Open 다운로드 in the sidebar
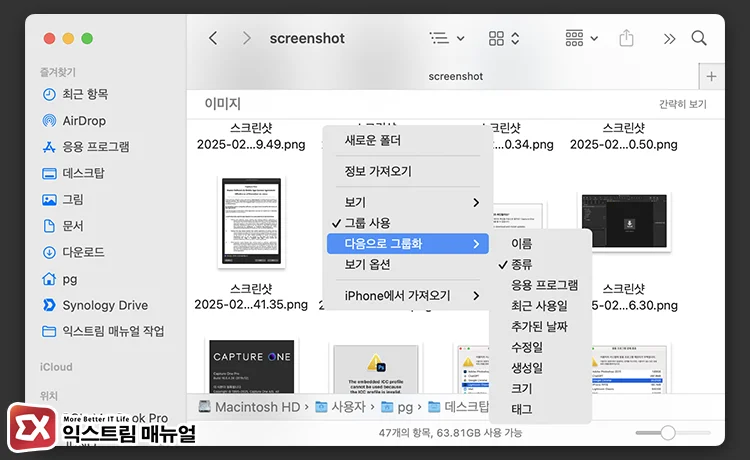Viewport: 750px width, 460px height. [x=73, y=252]
